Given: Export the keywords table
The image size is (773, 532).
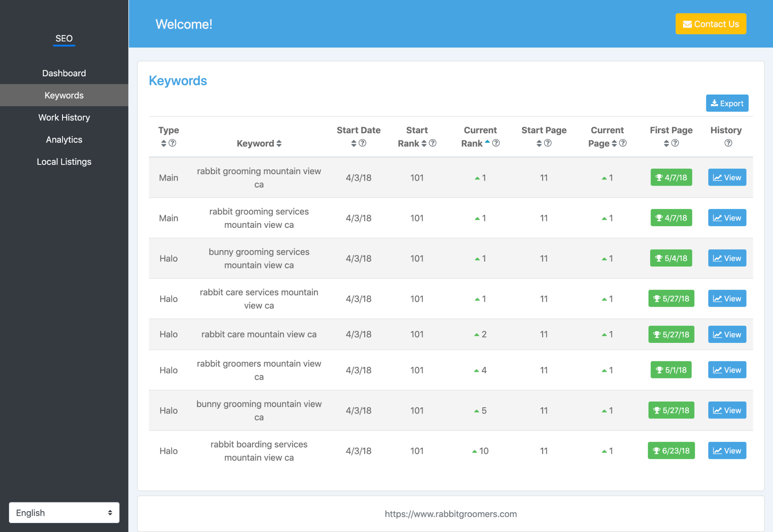Looking at the screenshot, I should (727, 103).
